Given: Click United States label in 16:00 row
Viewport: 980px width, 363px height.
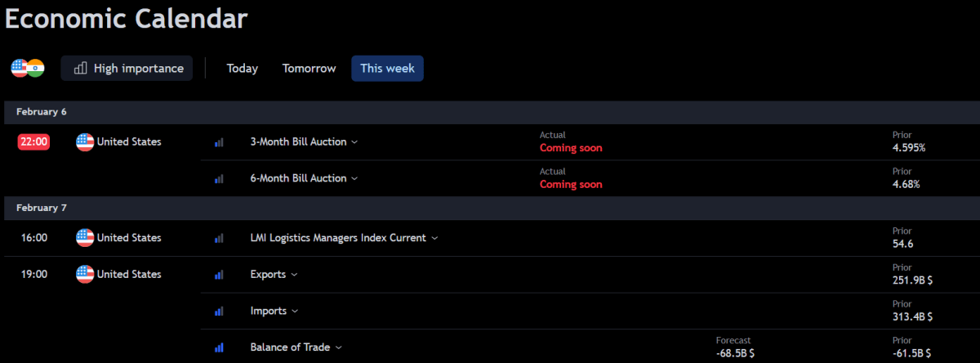Looking at the screenshot, I should click(129, 238).
